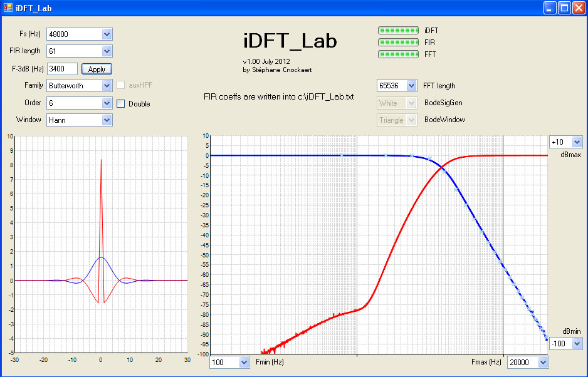Enable the Double checkbox
The height and width of the screenshot is (377, 588).
(121, 104)
